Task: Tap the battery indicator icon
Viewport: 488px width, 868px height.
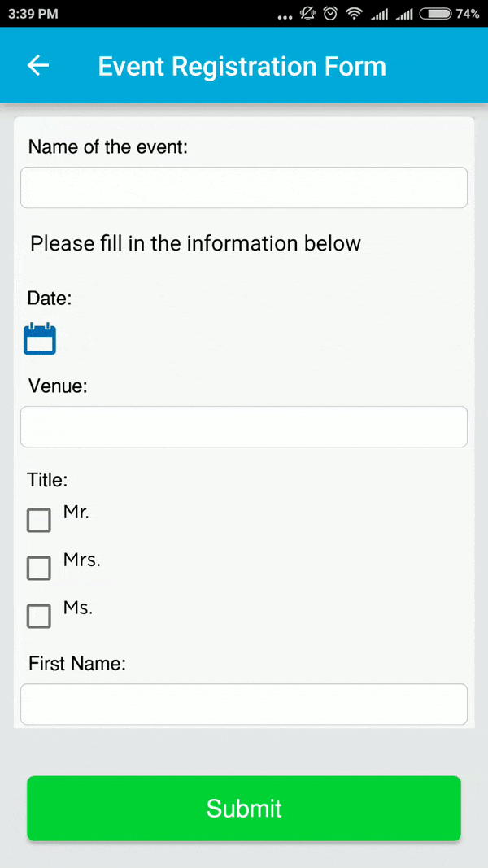Action: tap(435, 14)
